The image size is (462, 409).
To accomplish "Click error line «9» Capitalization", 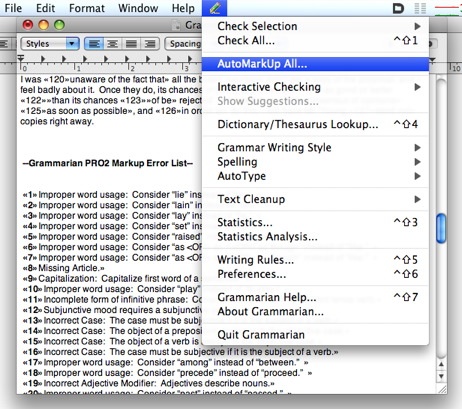I will (111, 279).
